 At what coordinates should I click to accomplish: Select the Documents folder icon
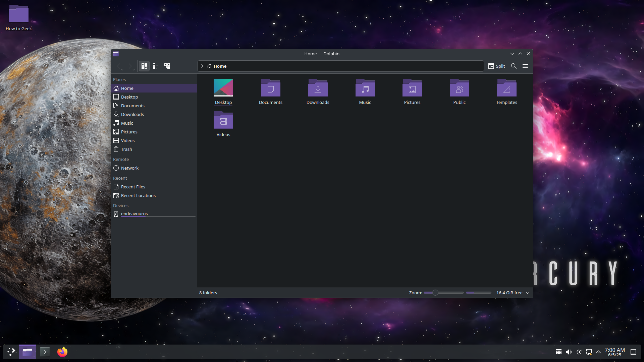pyautogui.click(x=271, y=88)
